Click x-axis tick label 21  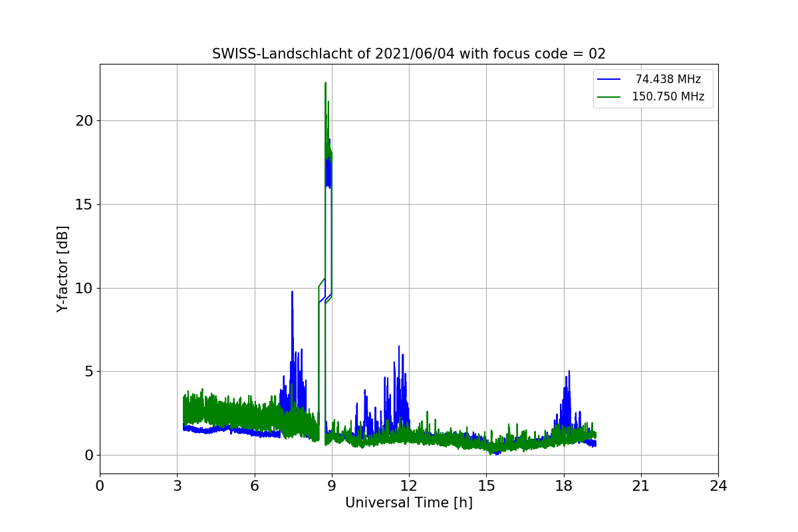coord(641,486)
